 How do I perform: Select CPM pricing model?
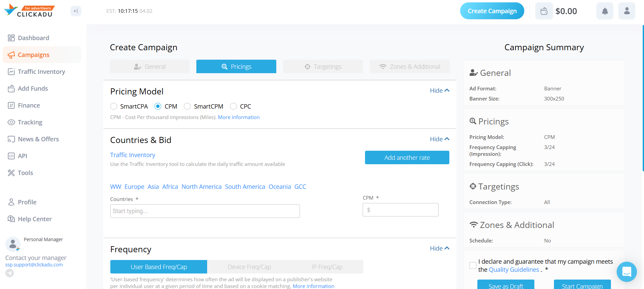[158, 106]
